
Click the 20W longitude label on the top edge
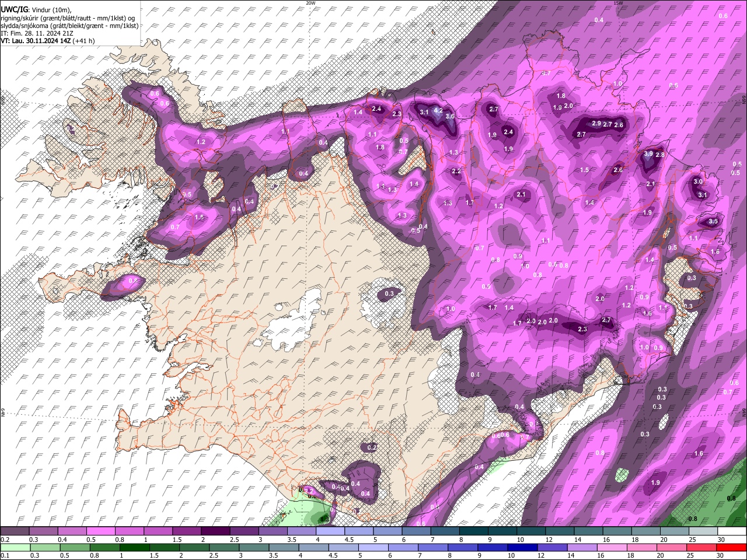pos(310,3)
